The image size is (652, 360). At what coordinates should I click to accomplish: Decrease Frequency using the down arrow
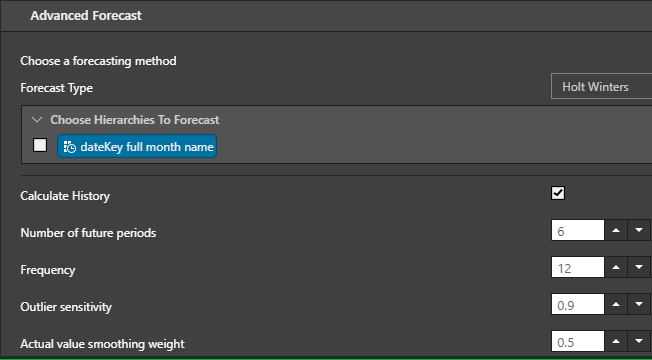pos(639,267)
